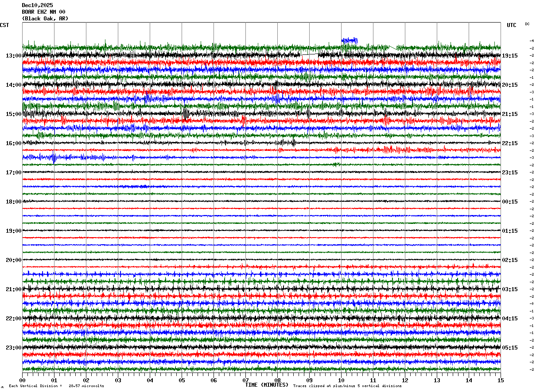Click minute 12 on the time axis
536x392 pixels.
coord(405,380)
